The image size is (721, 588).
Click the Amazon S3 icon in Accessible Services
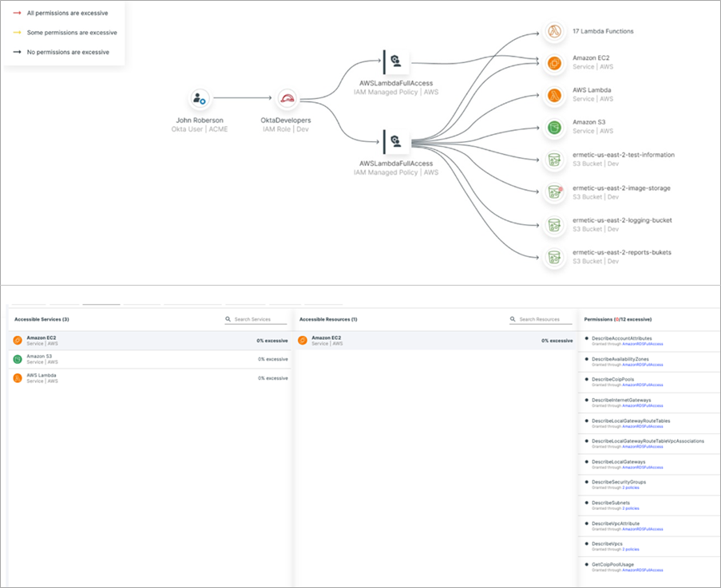(x=18, y=359)
